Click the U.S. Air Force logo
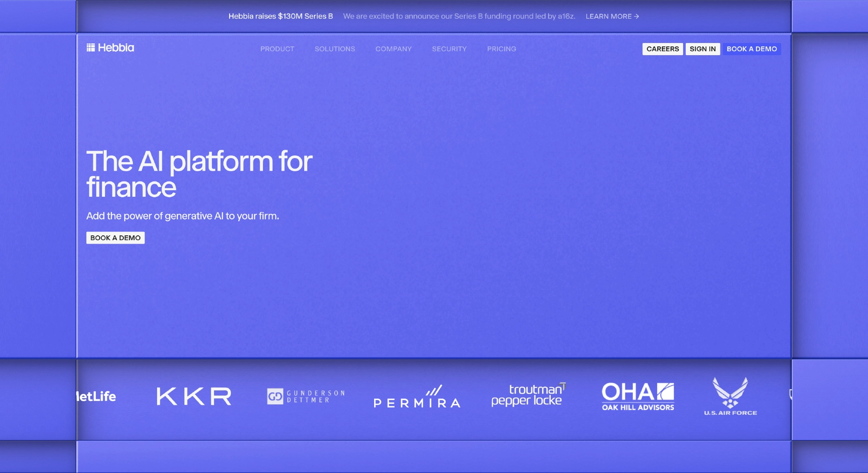This screenshot has height=473, width=868. point(730,396)
